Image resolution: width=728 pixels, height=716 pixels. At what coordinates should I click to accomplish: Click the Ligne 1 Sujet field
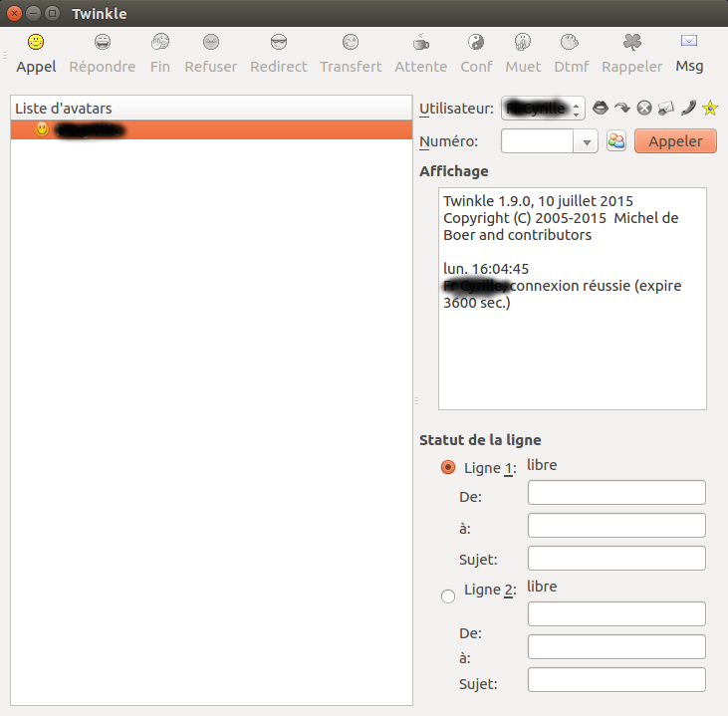click(616, 558)
